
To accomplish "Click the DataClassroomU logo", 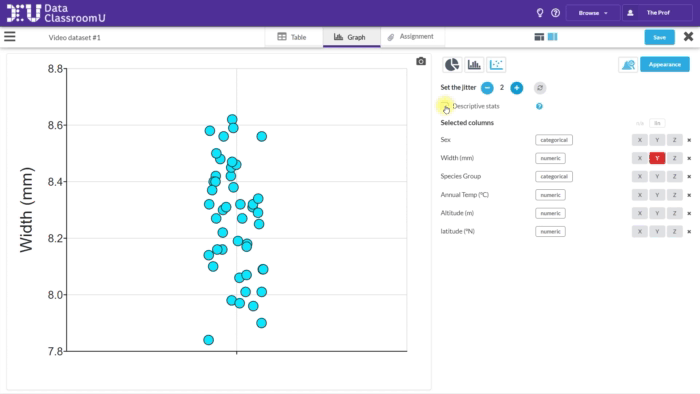I will click(56, 13).
